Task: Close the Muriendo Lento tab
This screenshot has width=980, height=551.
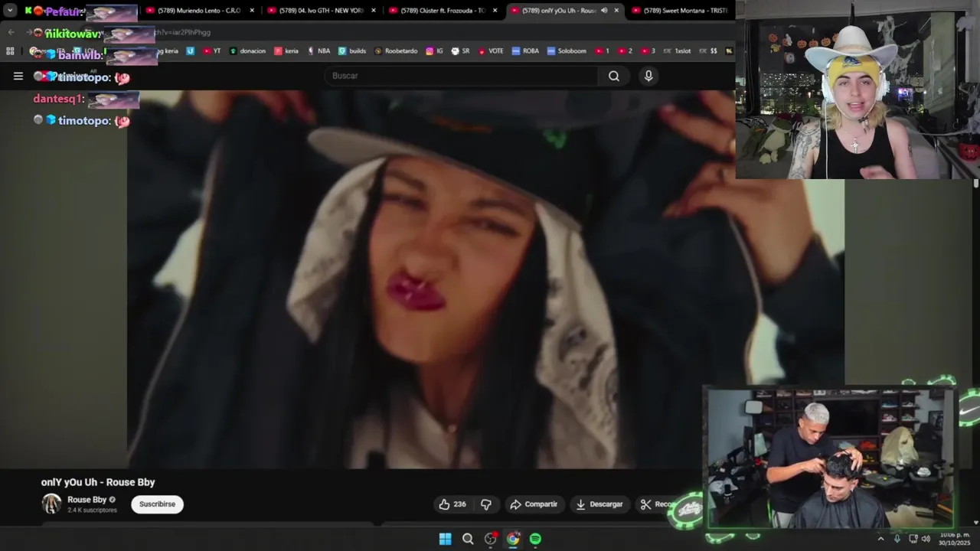Action: tap(252, 11)
